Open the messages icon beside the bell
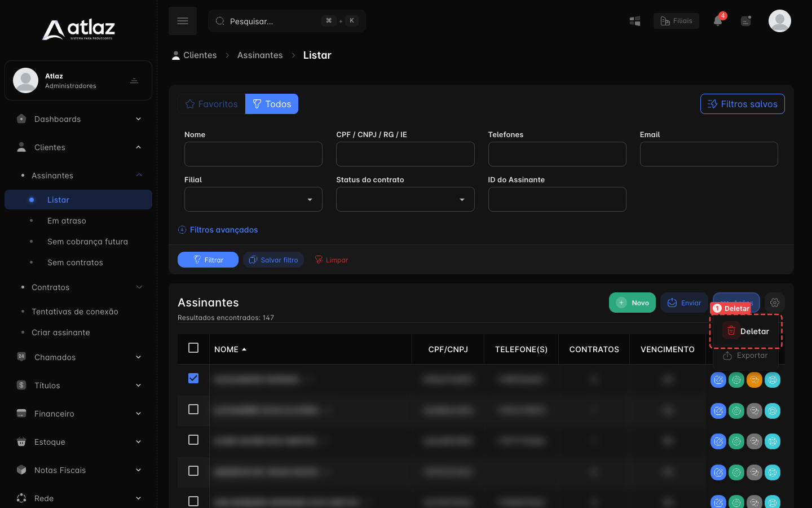Viewport: 812px width, 508px height. pos(746,21)
